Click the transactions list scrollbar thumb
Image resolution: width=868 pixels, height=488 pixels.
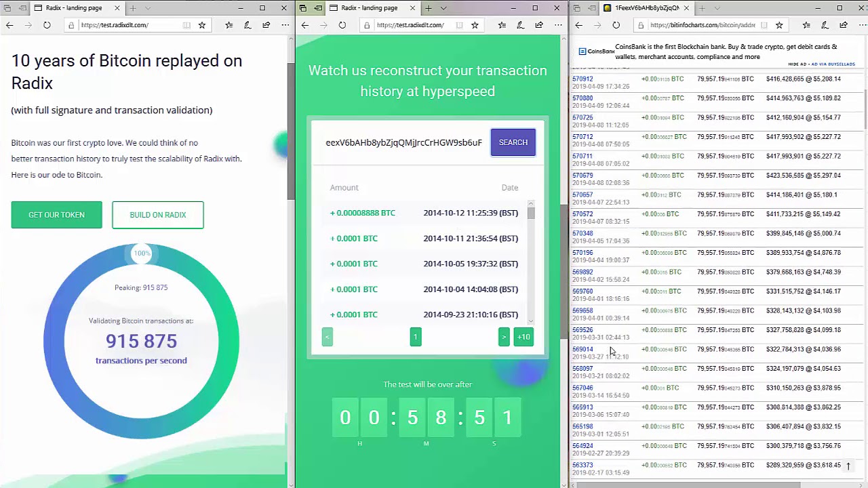(x=530, y=213)
